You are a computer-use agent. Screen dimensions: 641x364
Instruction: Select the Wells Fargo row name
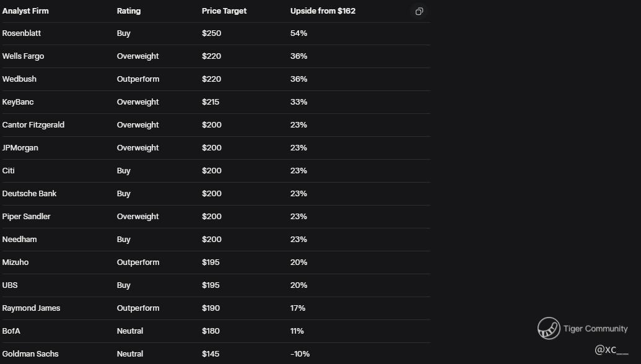23,56
